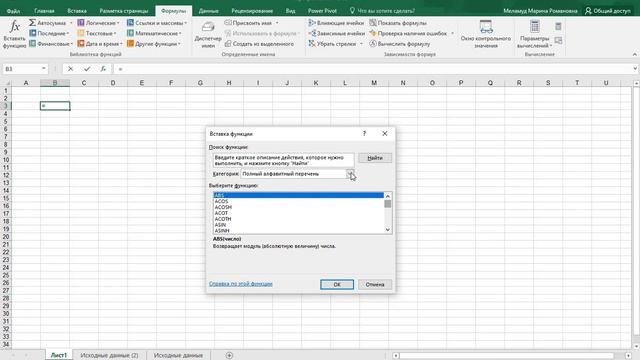Image resolution: width=640 pixels, height=360 pixels.
Task: Open Date and Time functions
Action: coord(100,44)
